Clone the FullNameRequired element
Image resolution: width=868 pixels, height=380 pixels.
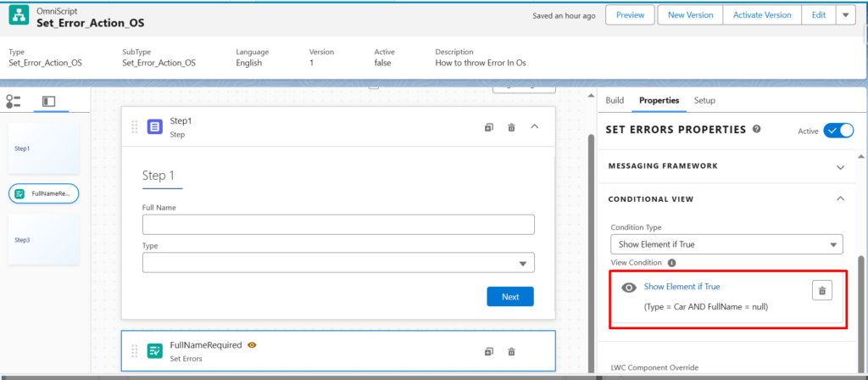489,351
